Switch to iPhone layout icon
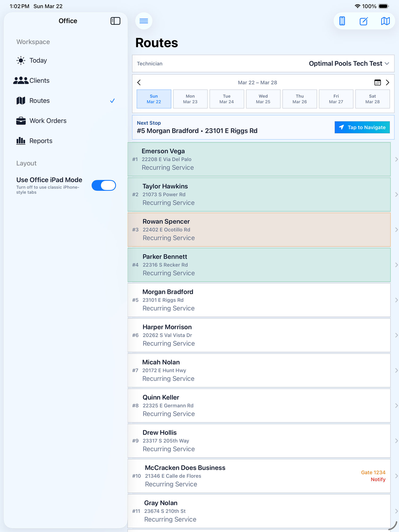 [342, 21]
